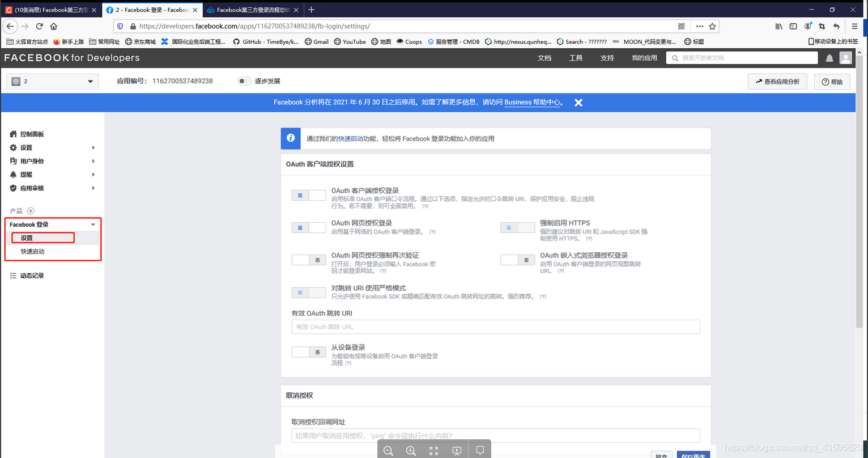The height and width of the screenshot is (458, 868).
Task: View site security padlock info
Action: (x=133, y=26)
